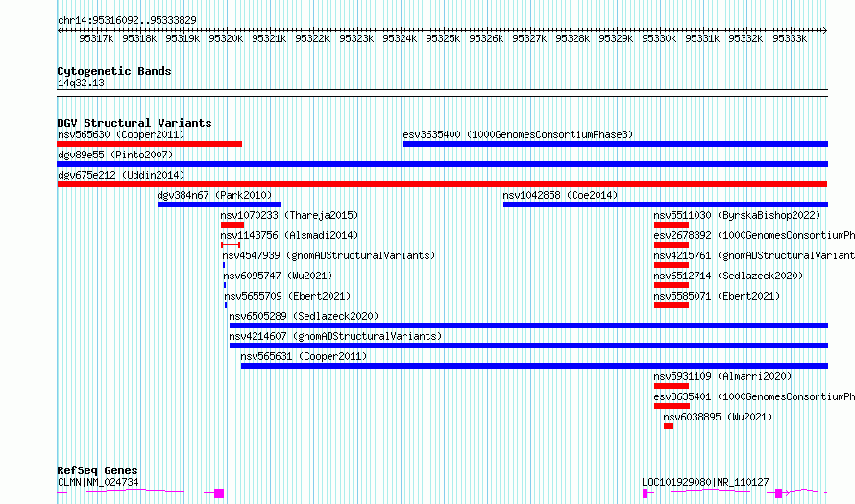Click the nsv5585071 (Ebert2021) label
The height and width of the screenshot is (504, 855).
717,296
